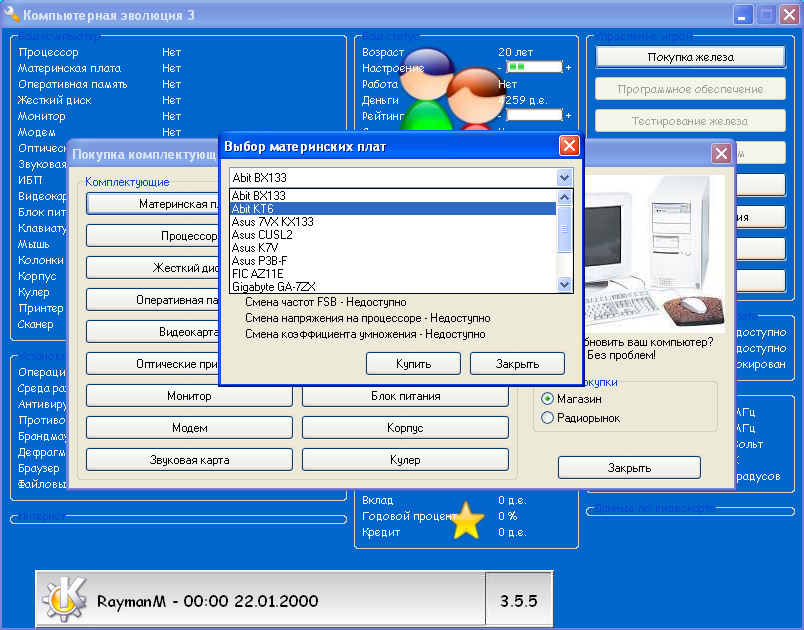Viewport: 804px width, 630px height.
Task: Select the Радиорынок radio option
Action: [x=547, y=418]
